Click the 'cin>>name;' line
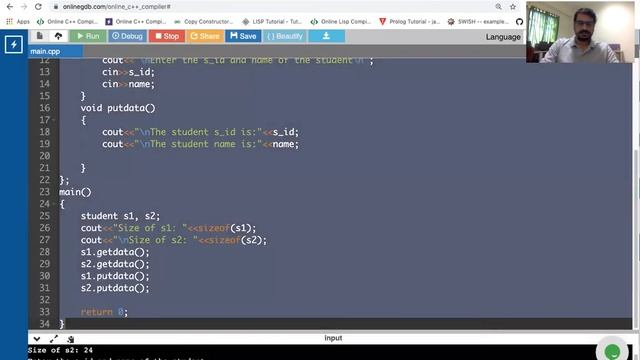Screen dimensions: 640x360 (129, 84)
